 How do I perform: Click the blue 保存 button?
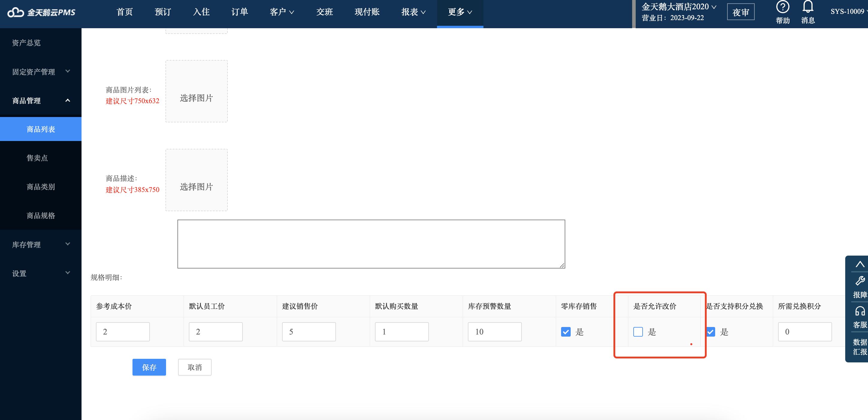click(149, 367)
